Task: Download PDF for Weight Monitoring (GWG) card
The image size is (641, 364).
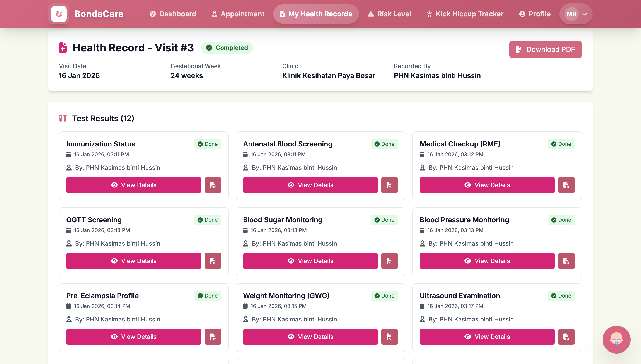Action: 389,337
